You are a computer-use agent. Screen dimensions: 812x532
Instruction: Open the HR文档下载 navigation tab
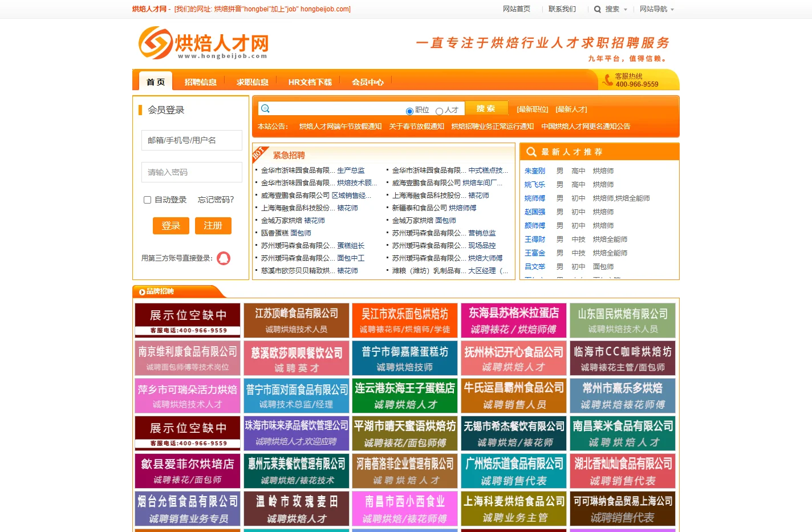(310, 82)
